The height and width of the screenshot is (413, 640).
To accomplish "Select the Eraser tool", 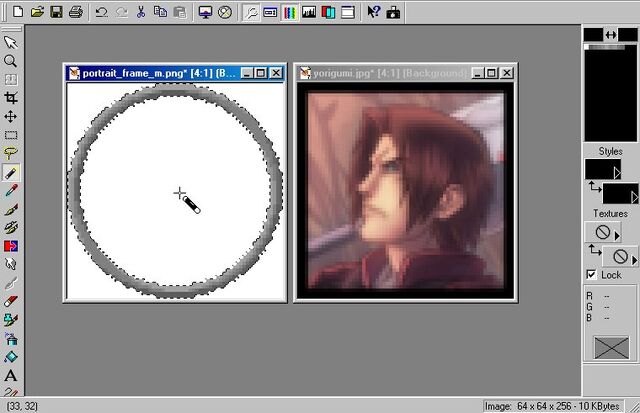I will point(11,301).
